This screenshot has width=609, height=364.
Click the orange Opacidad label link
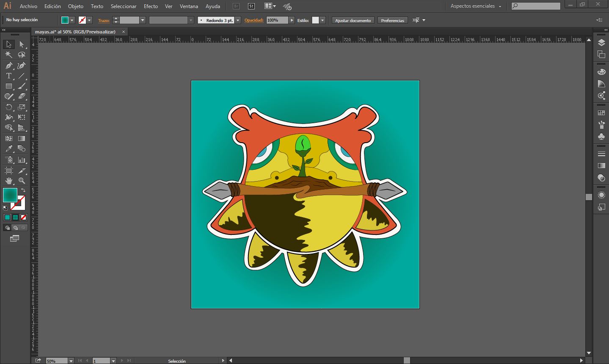[x=254, y=20]
